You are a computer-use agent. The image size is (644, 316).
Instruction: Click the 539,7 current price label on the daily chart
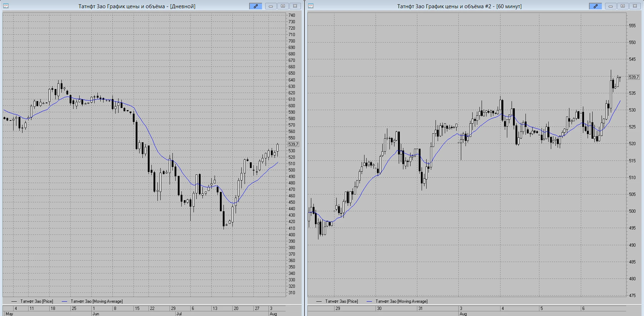pyautogui.click(x=293, y=144)
